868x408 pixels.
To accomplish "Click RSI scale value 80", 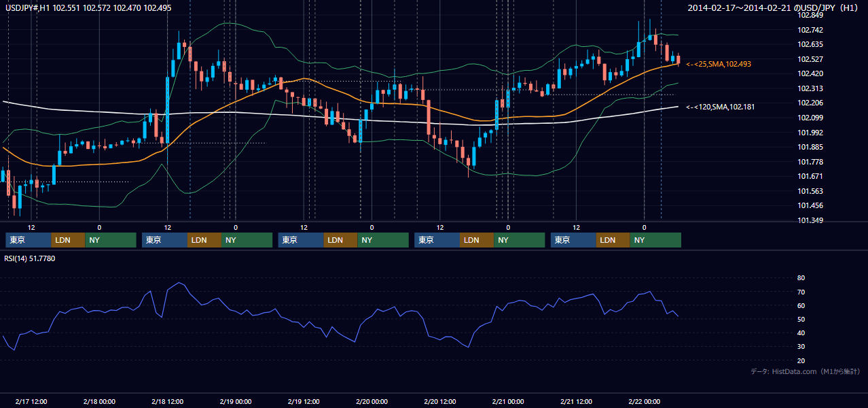I will coord(801,278).
